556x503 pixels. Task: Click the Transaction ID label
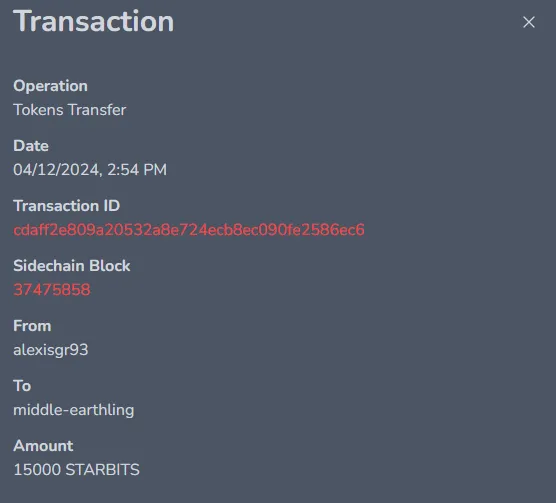coord(67,206)
